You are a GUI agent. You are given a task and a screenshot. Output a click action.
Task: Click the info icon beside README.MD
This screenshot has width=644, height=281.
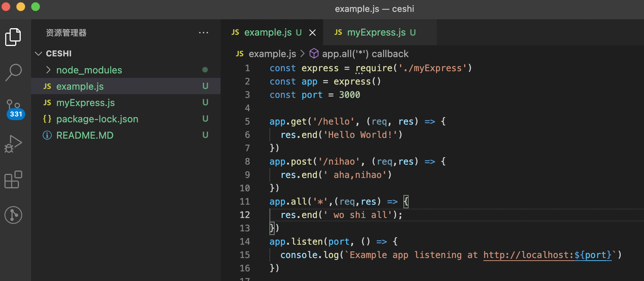pyautogui.click(x=47, y=135)
